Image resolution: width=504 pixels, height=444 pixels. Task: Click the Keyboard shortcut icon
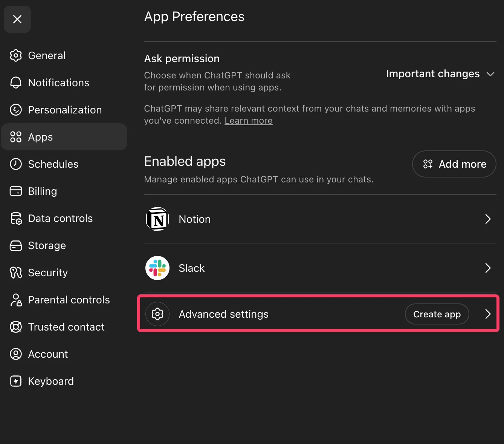point(16,381)
